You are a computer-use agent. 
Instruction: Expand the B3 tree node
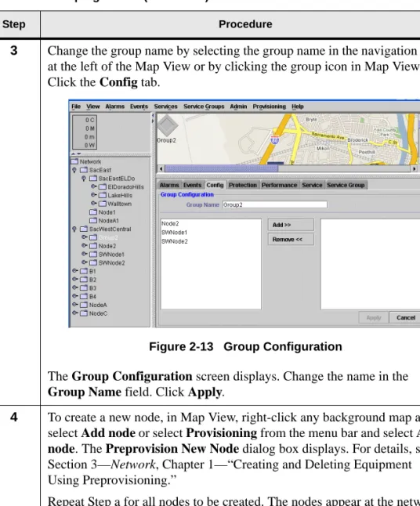pos(75,287)
